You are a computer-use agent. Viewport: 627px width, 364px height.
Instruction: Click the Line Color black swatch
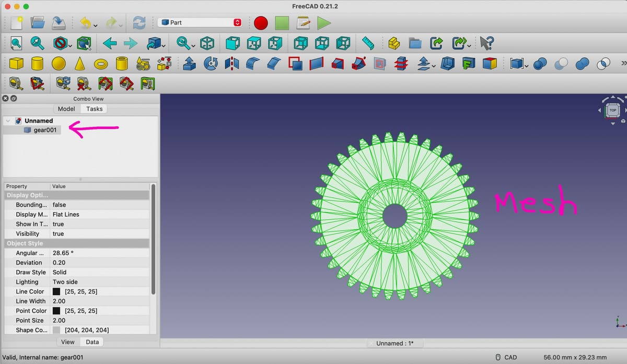[x=56, y=291]
